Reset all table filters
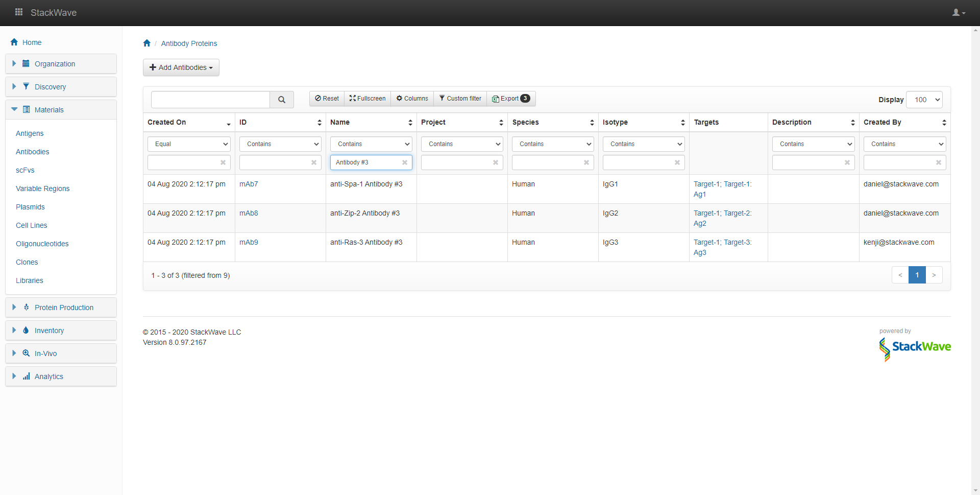 pyautogui.click(x=327, y=99)
